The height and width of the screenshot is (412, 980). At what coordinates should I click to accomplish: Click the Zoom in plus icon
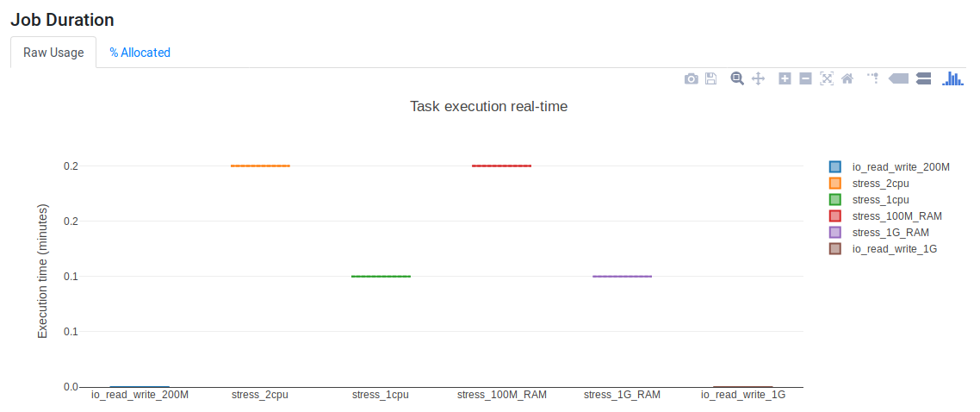point(785,78)
